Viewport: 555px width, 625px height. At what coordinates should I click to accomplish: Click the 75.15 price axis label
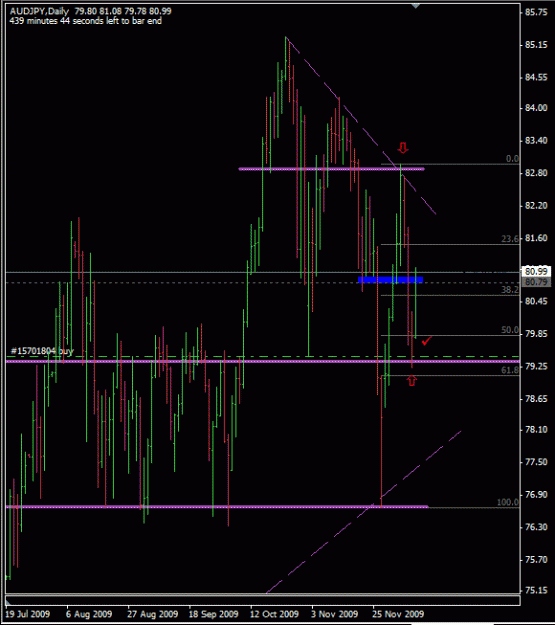536,590
